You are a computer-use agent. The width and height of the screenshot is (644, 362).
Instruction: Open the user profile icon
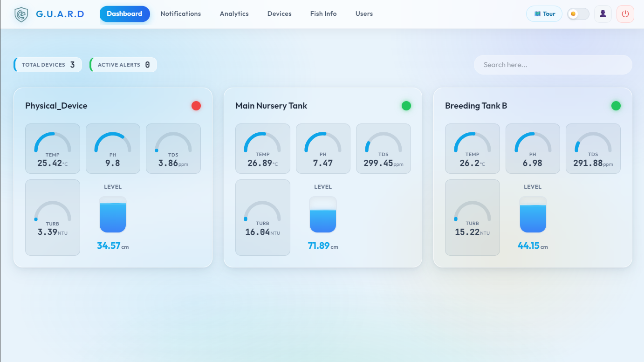(603, 14)
